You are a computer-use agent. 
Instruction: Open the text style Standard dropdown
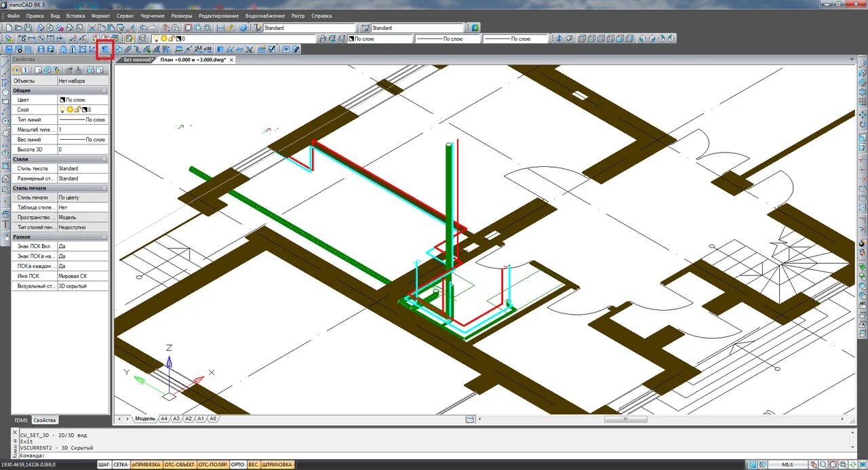coord(309,28)
